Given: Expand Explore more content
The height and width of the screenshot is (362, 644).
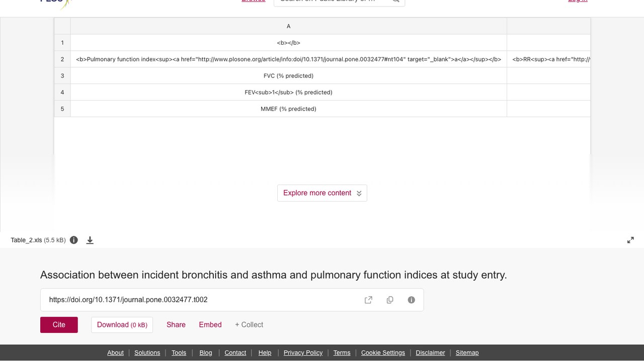Looking at the screenshot, I should tap(322, 193).
